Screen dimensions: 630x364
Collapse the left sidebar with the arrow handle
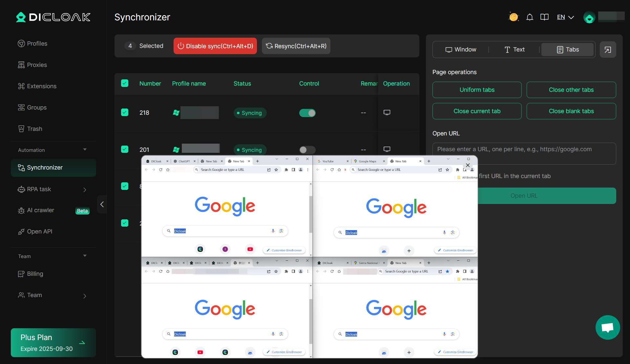(x=102, y=204)
